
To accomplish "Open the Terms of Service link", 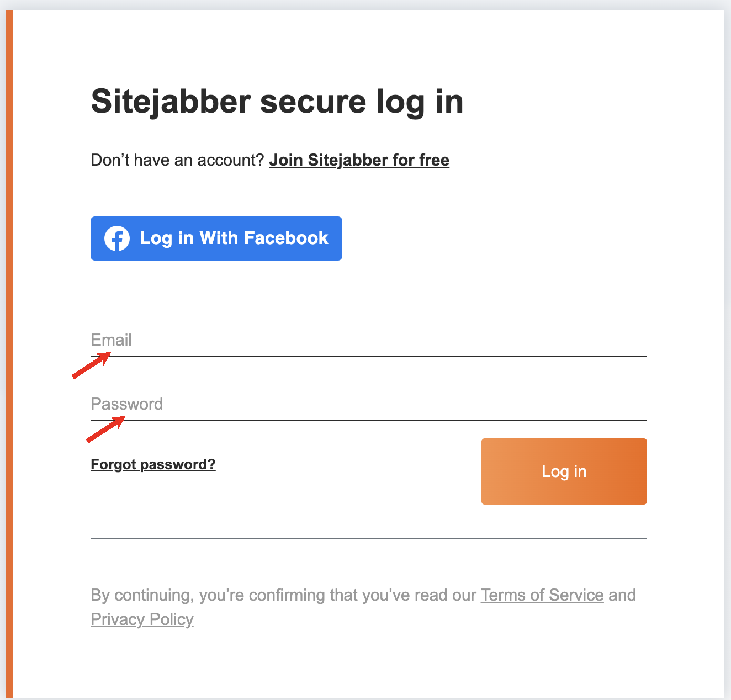I will tap(542, 595).
